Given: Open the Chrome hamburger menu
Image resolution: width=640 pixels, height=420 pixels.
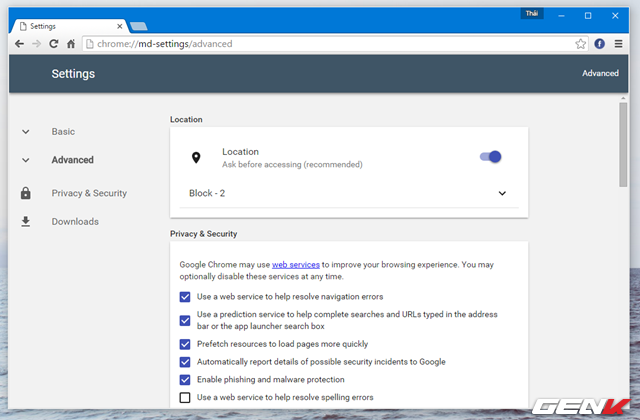Looking at the screenshot, I should (x=619, y=44).
